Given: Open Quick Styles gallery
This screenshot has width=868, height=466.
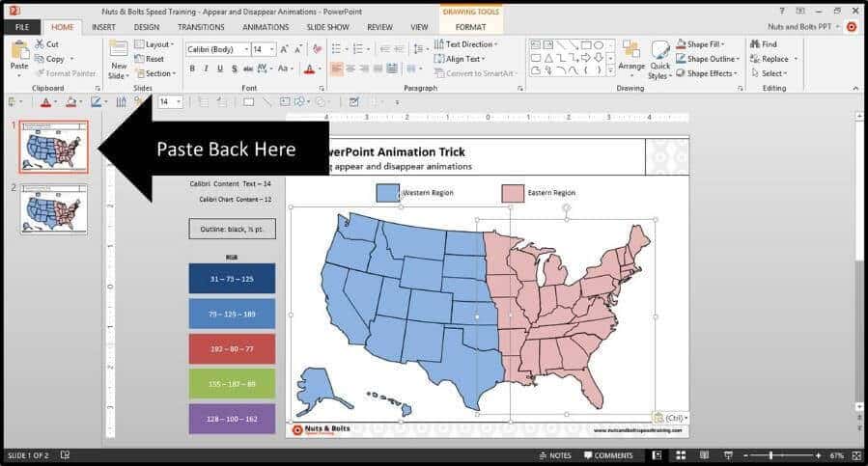Looking at the screenshot, I should [659, 60].
